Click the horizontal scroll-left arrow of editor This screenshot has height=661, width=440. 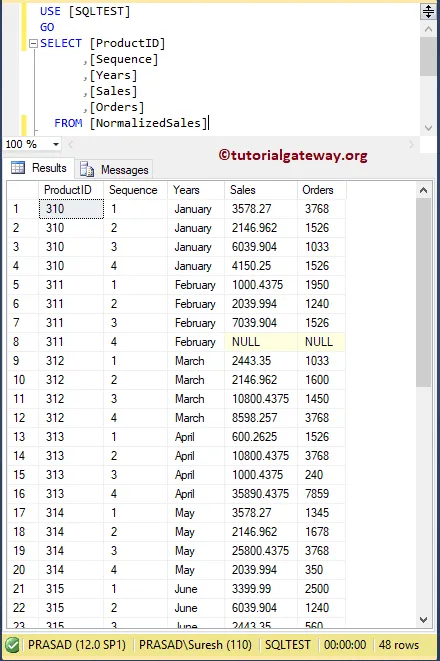(x=71, y=145)
